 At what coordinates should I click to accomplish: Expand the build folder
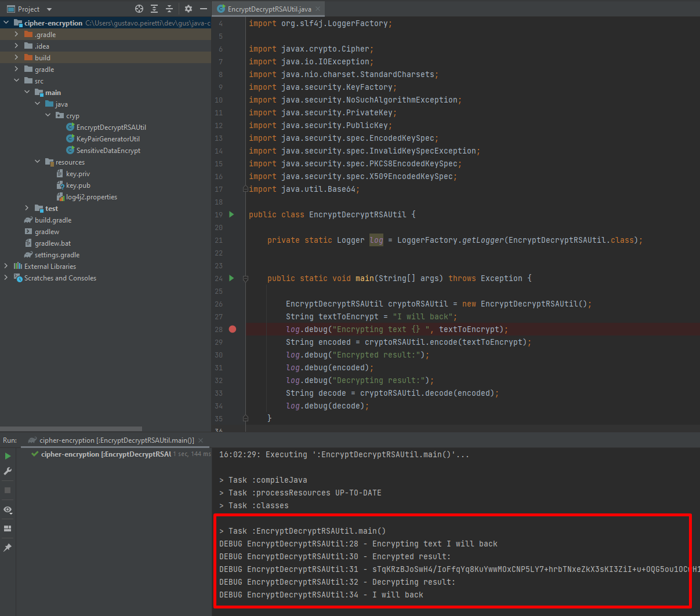coord(16,57)
